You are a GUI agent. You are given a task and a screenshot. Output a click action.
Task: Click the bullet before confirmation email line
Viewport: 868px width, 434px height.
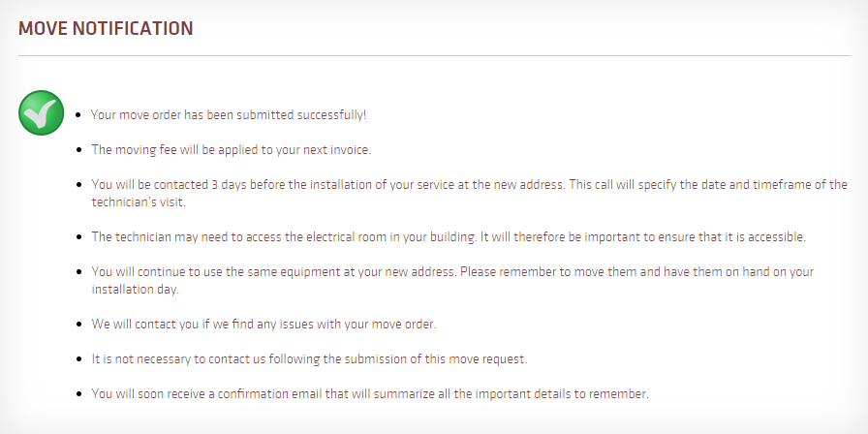(x=79, y=394)
